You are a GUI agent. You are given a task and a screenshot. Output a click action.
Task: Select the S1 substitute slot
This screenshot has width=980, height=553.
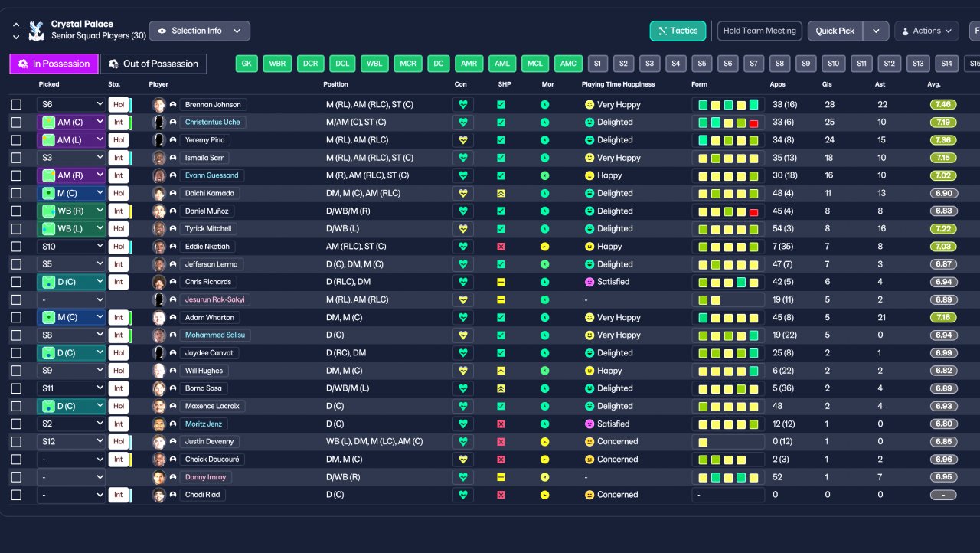597,64
